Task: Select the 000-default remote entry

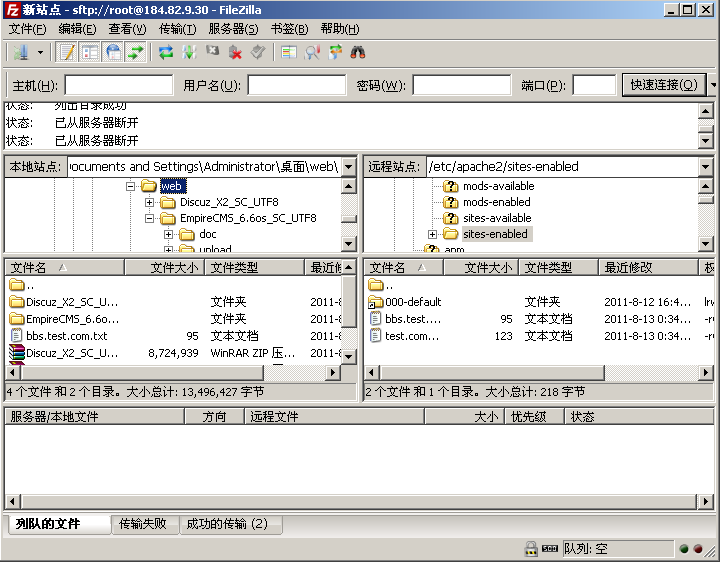Action: click(413, 302)
